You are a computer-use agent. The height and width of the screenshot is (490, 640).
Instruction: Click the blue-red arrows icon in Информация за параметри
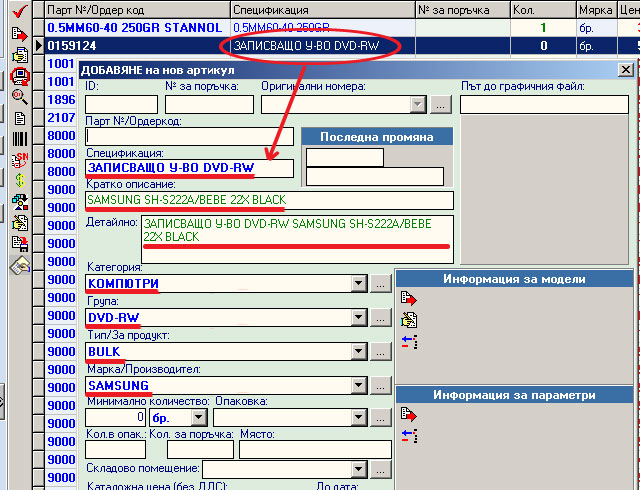point(409,435)
